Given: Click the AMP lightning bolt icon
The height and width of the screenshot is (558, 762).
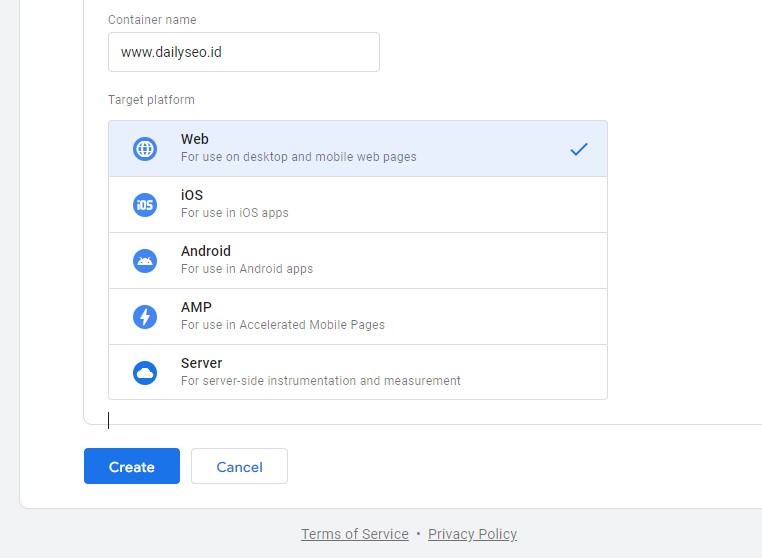Looking at the screenshot, I should click(x=145, y=317).
